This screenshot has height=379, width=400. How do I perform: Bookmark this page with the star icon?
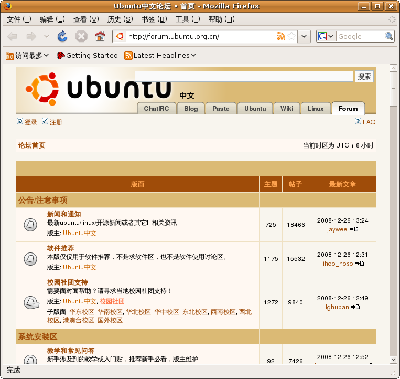coord(291,36)
